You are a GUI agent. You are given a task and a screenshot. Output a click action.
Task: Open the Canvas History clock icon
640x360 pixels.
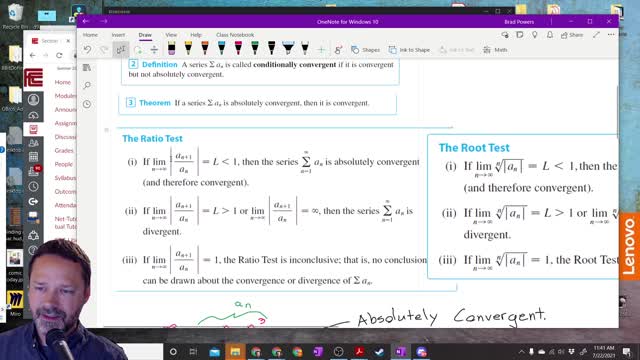click(x=33, y=187)
